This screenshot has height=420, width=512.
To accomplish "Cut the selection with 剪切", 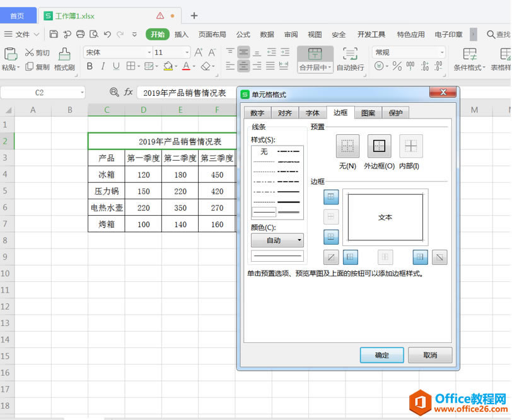I will click(x=38, y=52).
